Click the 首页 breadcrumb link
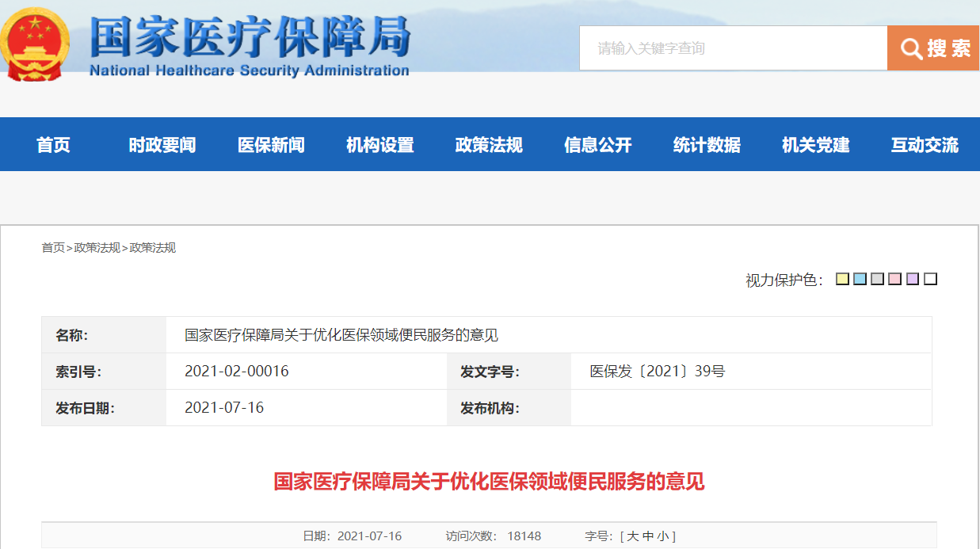 (53, 248)
